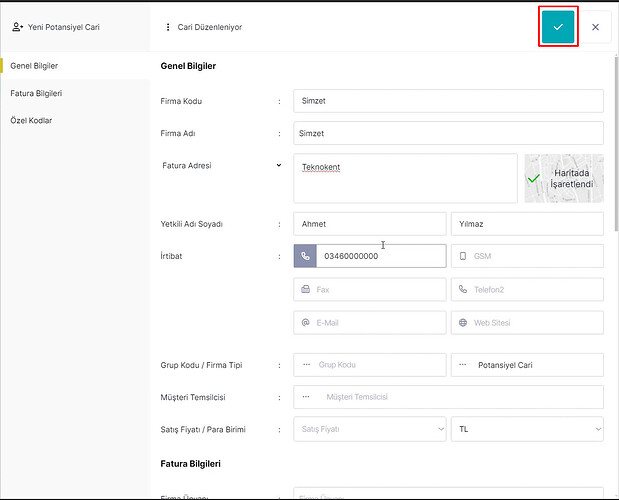
Task: Click the teal checkmark save button
Action: tap(558, 27)
